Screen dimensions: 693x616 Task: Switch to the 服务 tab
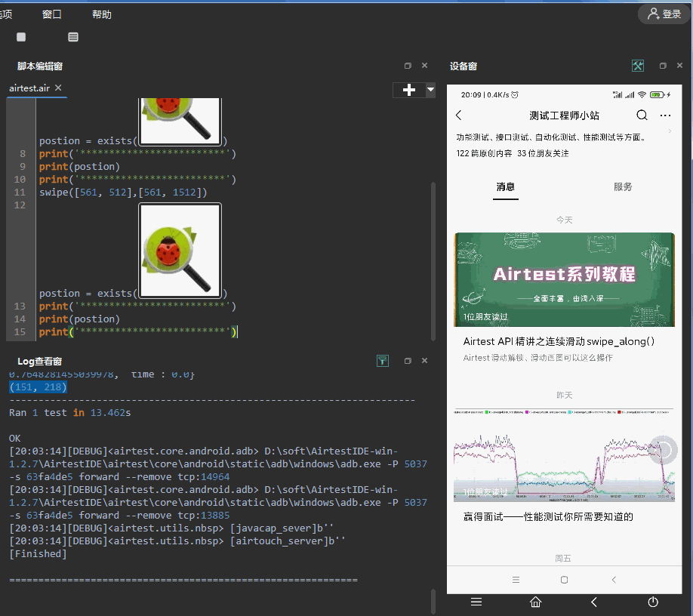623,187
